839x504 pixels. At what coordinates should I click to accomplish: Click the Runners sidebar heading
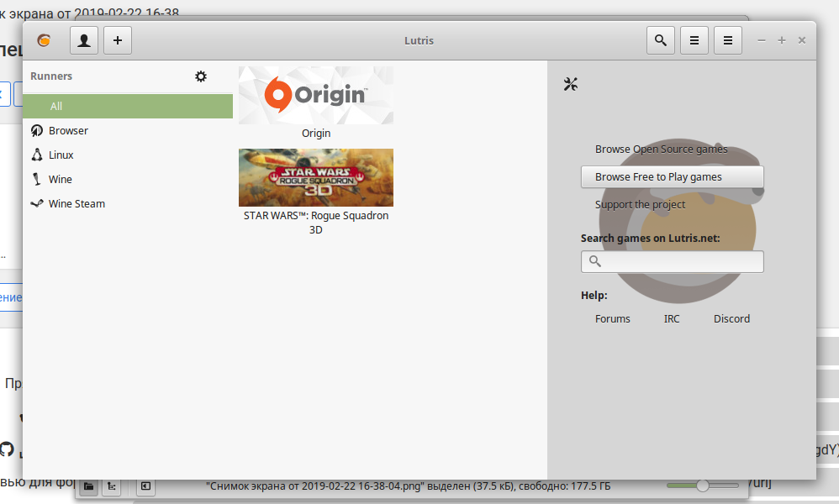pos(51,76)
